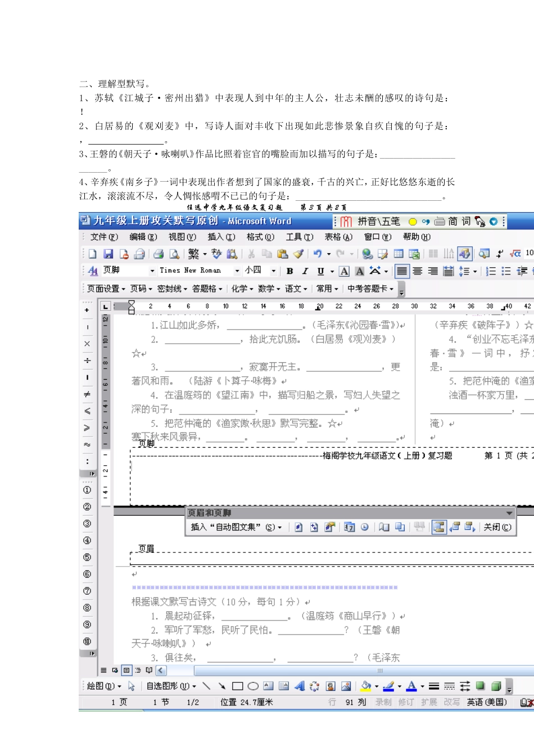Toggle Align Right paragraph alignment
Image resolution: width=534 pixels, height=756 pixels.
433,271
